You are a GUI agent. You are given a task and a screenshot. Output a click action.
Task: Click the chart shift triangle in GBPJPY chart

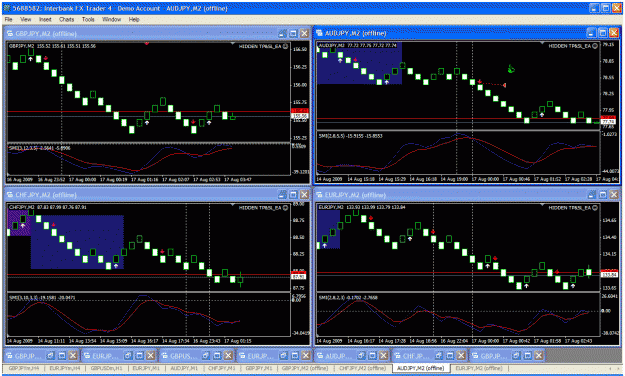[x=233, y=43]
